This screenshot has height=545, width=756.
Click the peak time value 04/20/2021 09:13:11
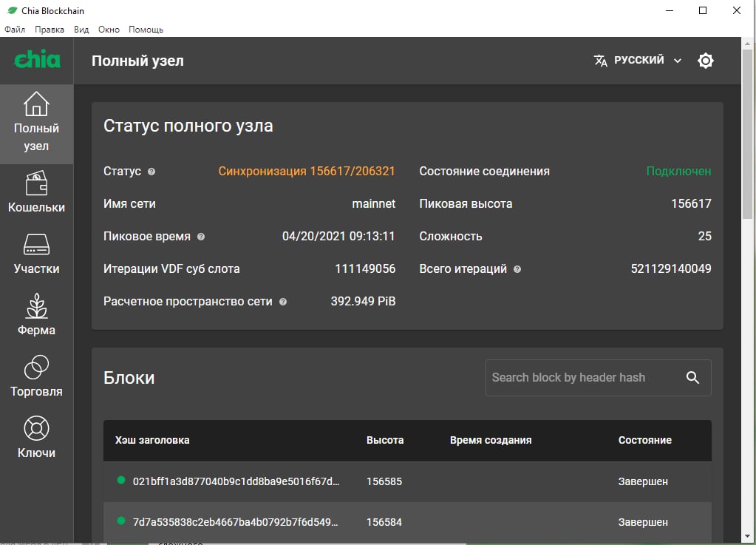338,237
